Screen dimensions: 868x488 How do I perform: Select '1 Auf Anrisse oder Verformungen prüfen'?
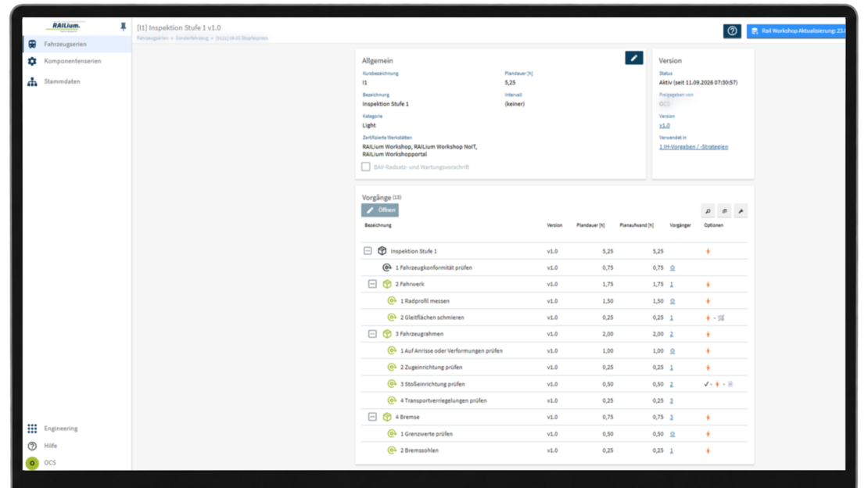(554, 350)
